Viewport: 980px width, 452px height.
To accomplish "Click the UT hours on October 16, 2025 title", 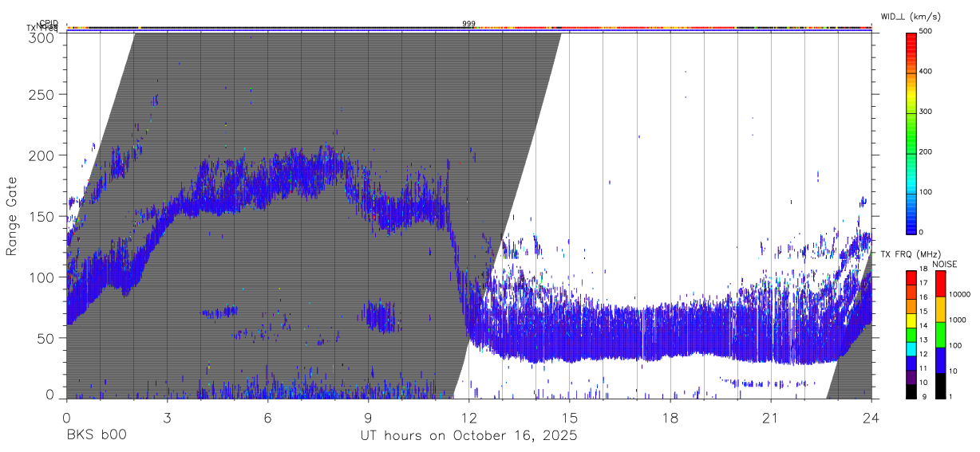I will pyautogui.click(x=468, y=436).
